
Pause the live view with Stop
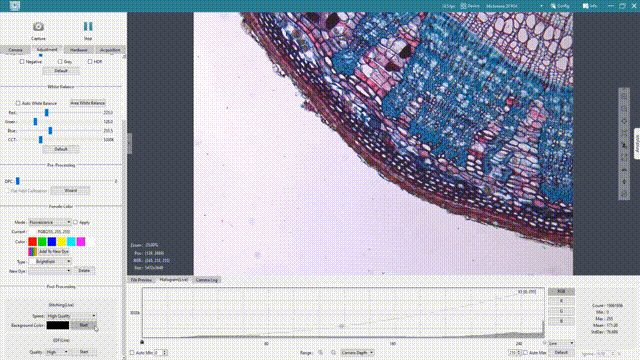[88, 27]
